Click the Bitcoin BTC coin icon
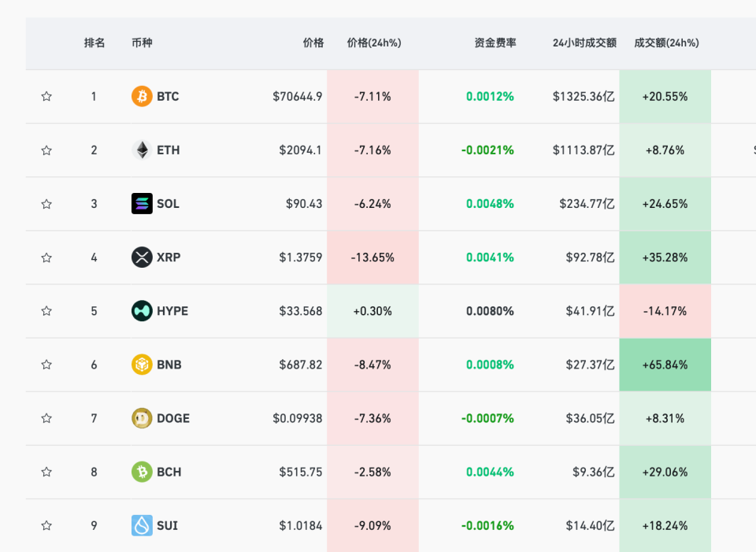 click(x=142, y=97)
